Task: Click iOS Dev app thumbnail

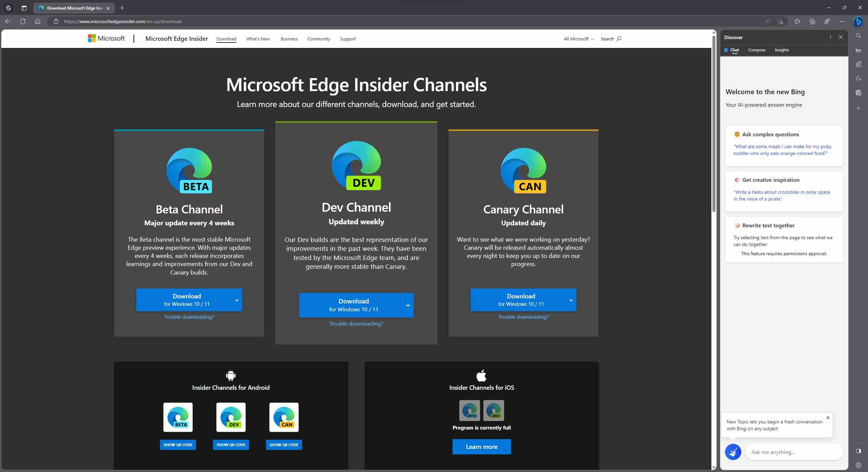Action: point(494,410)
